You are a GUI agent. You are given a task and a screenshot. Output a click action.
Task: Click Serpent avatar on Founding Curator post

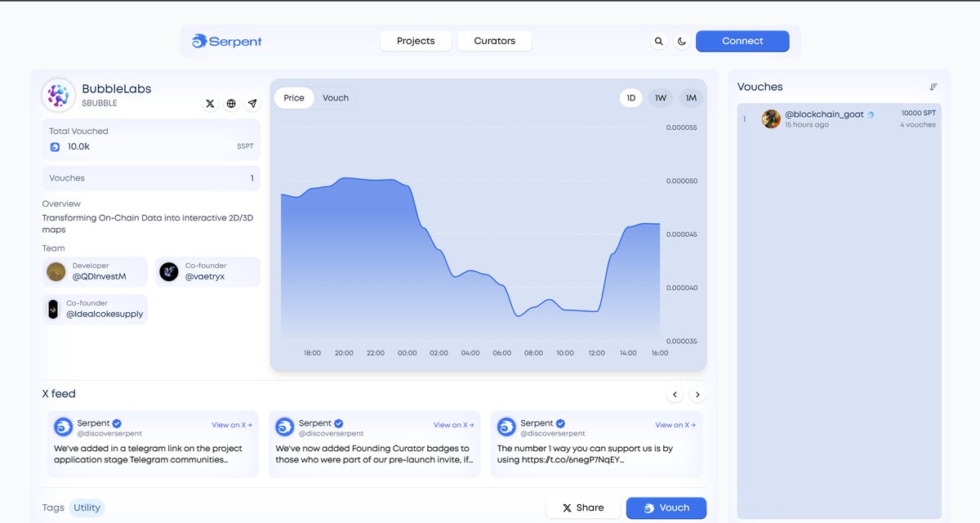[x=285, y=427]
